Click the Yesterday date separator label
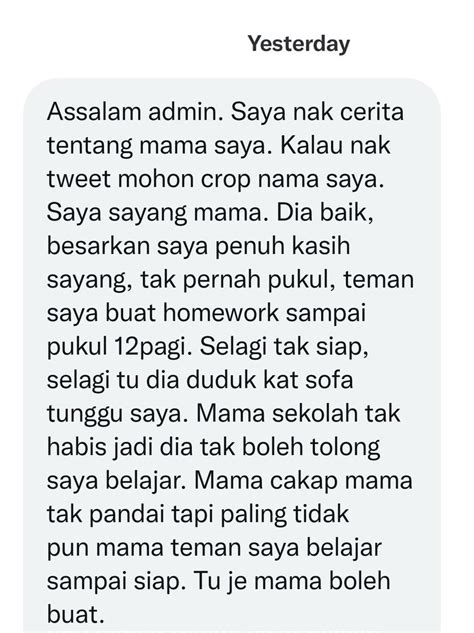 tap(299, 44)
